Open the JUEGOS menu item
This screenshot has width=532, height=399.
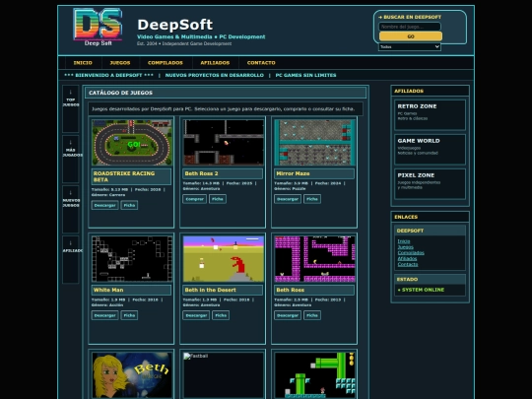120,63
